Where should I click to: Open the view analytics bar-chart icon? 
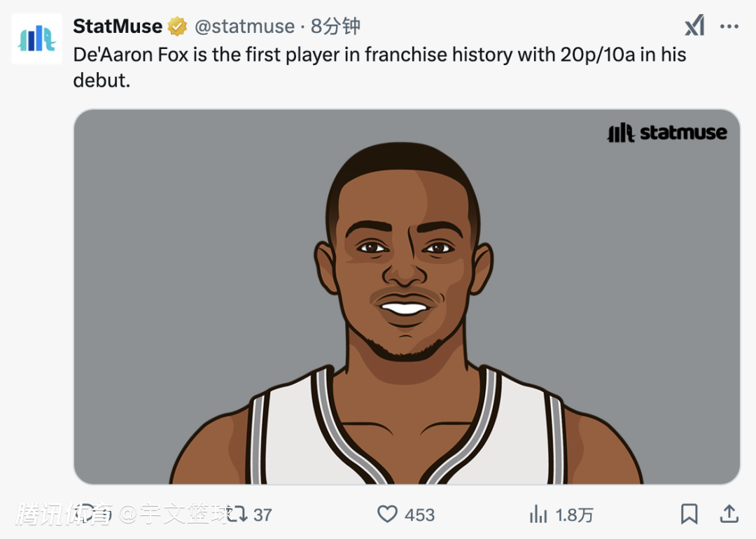[538, 515]
